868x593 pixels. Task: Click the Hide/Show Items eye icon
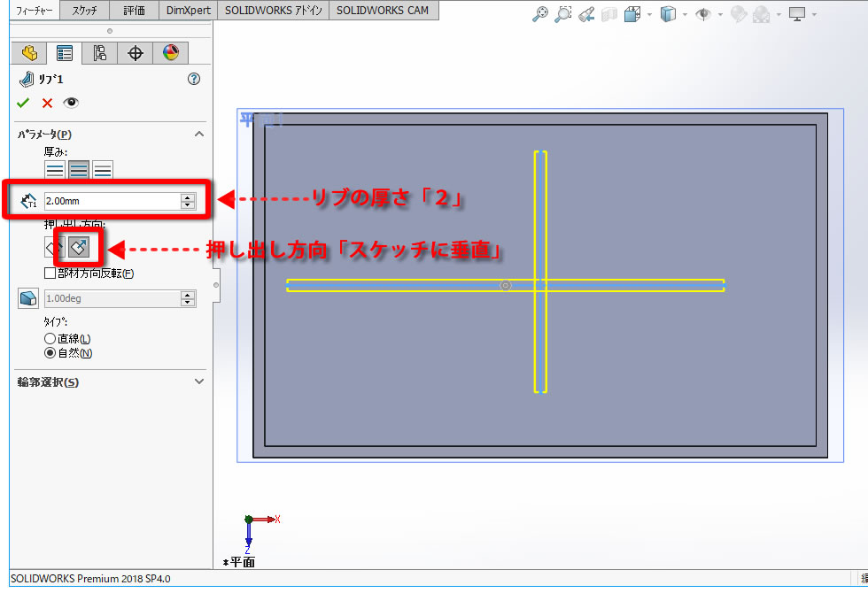[x=703, y=14]
